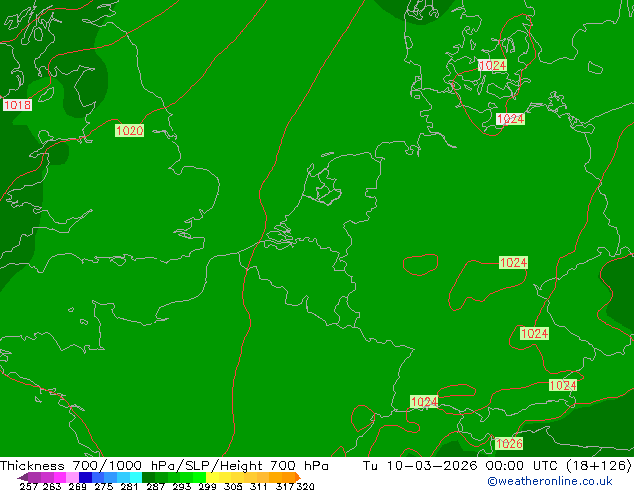Click the legend value 311

point(259,486)
